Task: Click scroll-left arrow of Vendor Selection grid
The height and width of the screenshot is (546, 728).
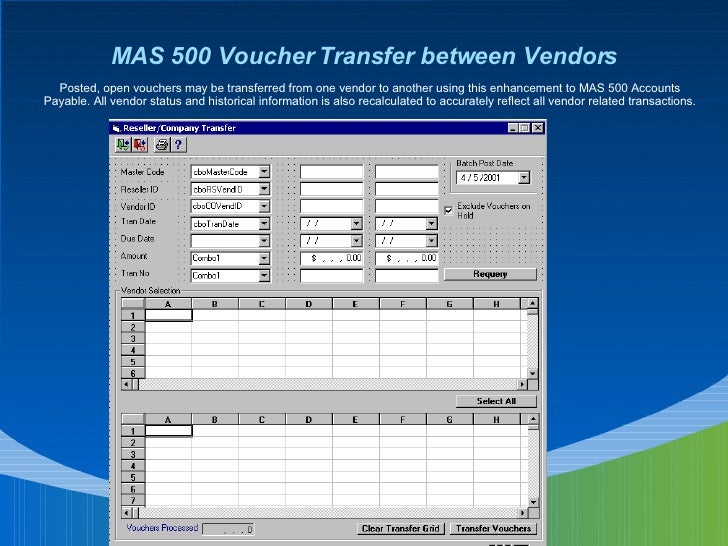Action: tap(126, 384)
